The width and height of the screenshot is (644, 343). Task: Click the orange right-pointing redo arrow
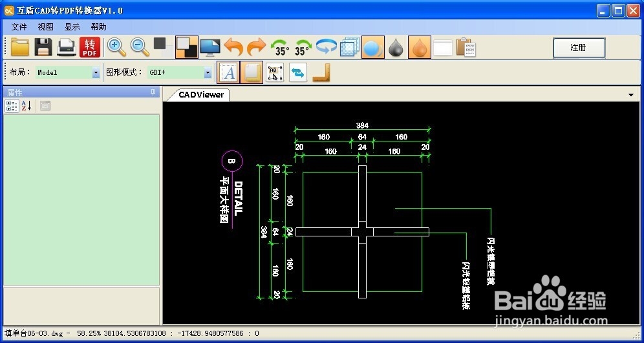pos(257,47)
